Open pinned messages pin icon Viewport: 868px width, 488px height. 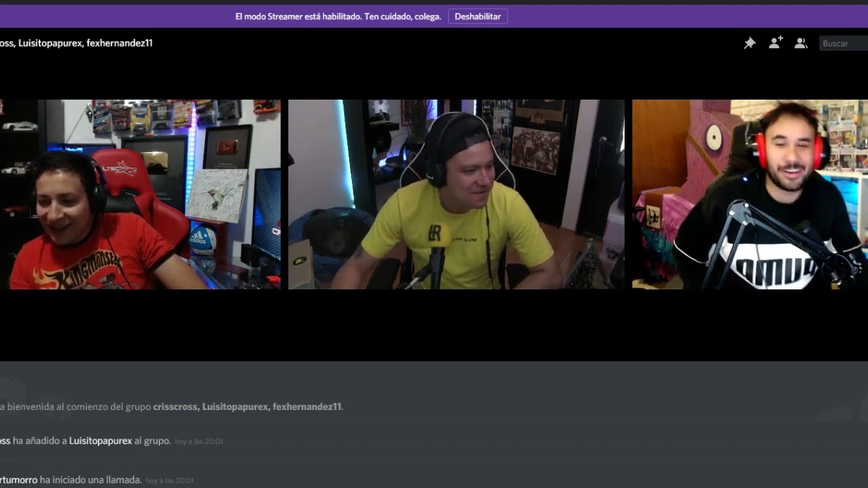click(749, 43)
